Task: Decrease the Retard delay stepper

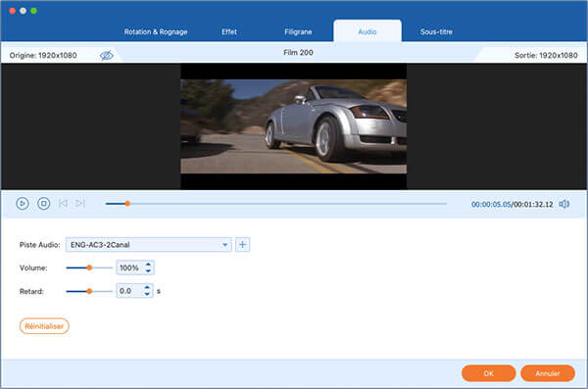Action: point(147,294)
